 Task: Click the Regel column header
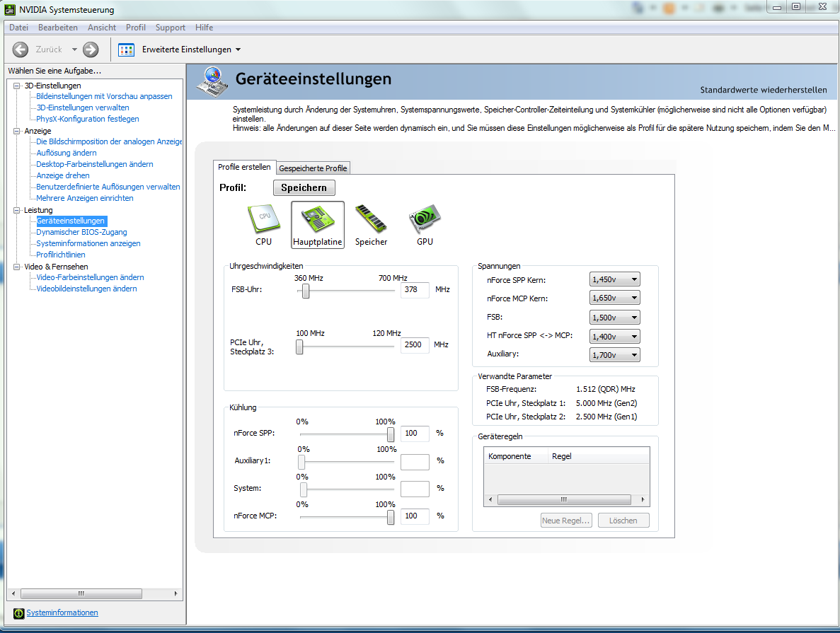point(599,456)
